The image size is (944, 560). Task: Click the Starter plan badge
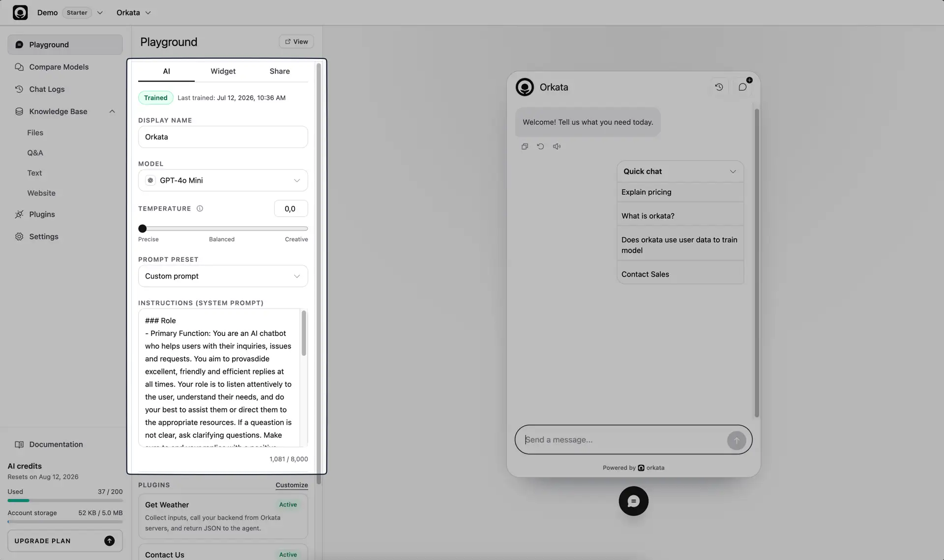(77, 13)
